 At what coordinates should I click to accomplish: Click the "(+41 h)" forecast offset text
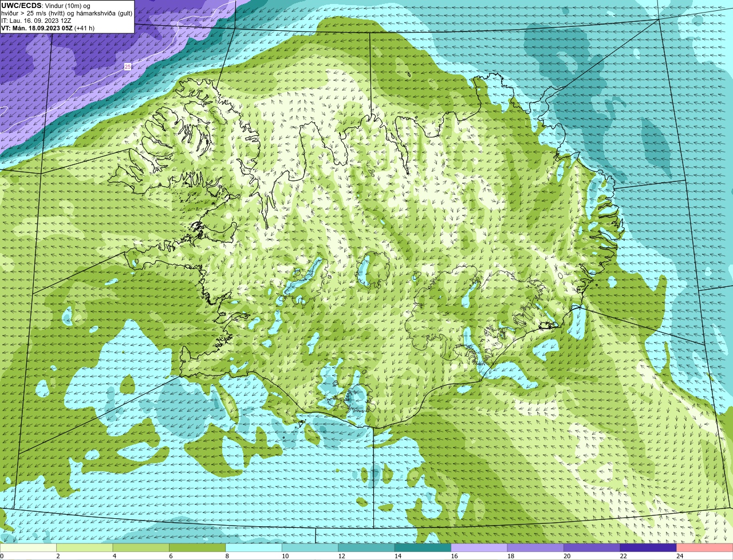click(x=84, y=28)
